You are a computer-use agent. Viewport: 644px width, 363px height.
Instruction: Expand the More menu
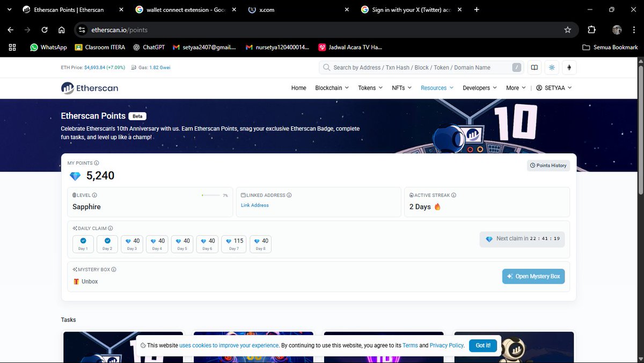[516, 88]
